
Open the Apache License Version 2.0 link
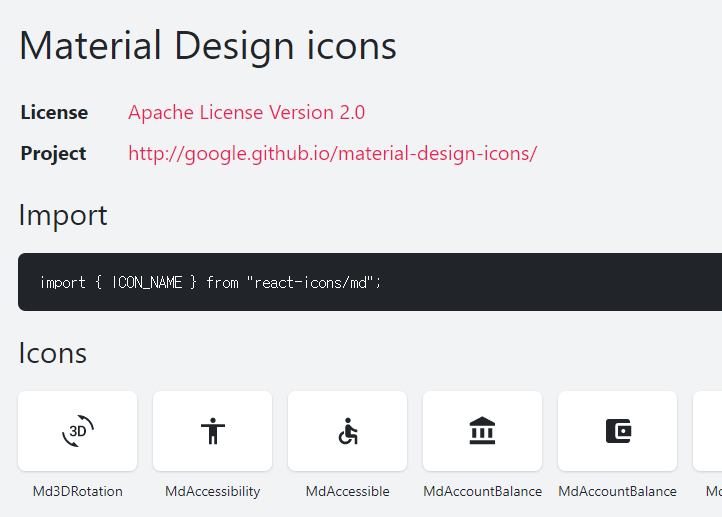coord(246,112)
